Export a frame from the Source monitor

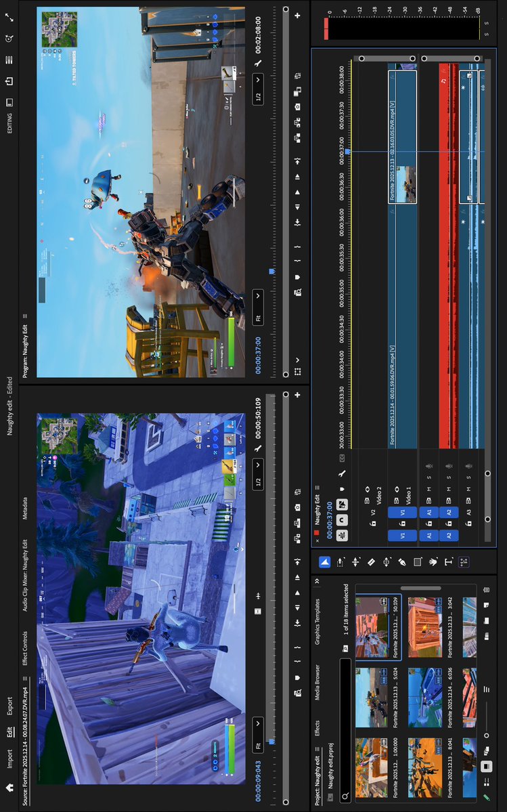297,507
